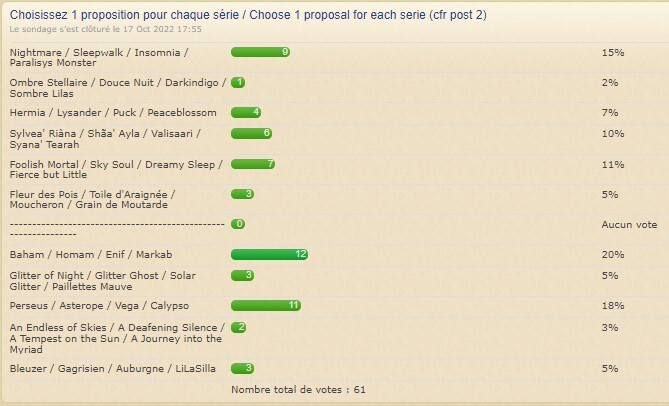Screen dimensions: 669x406
Task: Click the 20% percentage label
Action: click(611, 255)
